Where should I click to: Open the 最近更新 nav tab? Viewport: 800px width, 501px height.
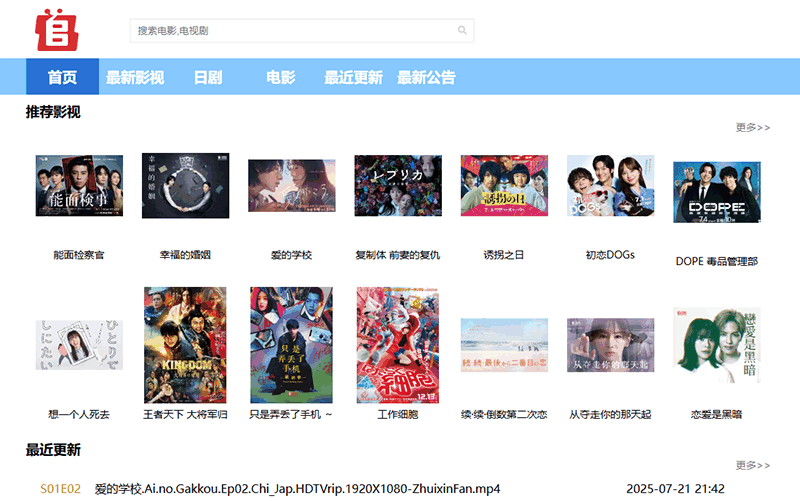coord(354,77)
